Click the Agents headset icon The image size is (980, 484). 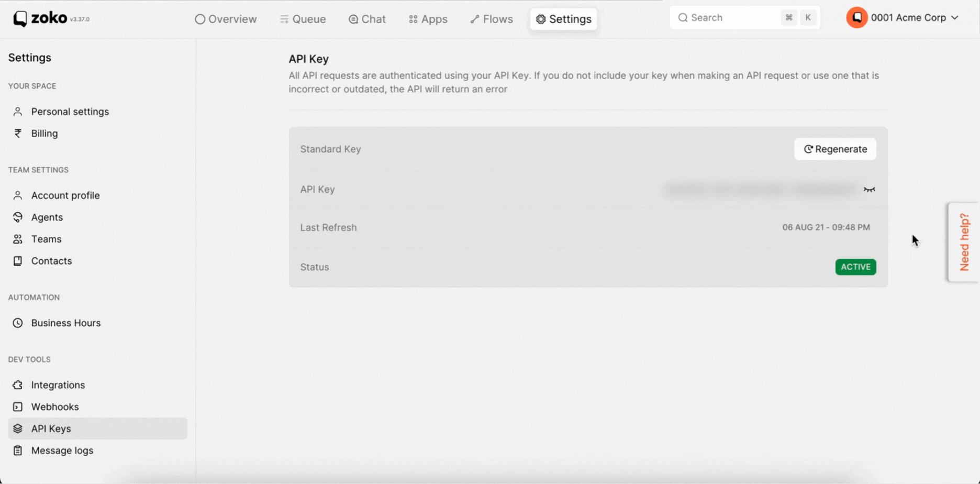(18, 217)
